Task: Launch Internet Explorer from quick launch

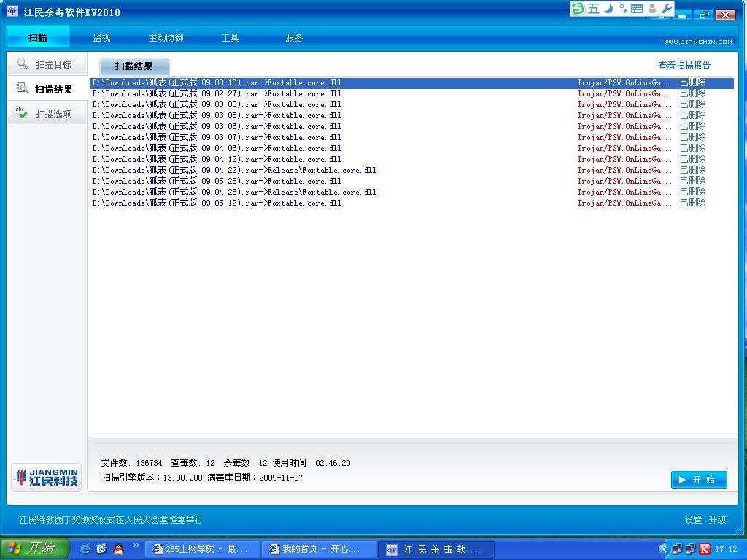Action: coord(85,549)
